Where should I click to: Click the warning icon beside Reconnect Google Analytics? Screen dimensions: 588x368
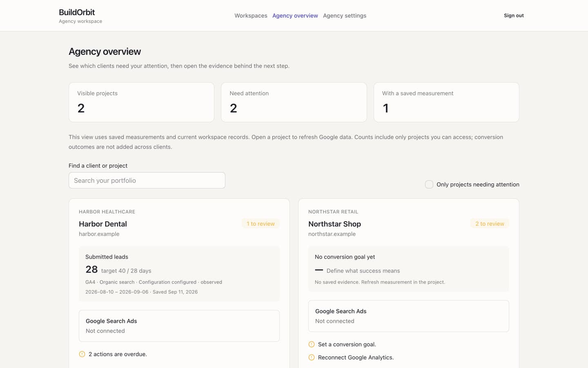coord(312,357)
